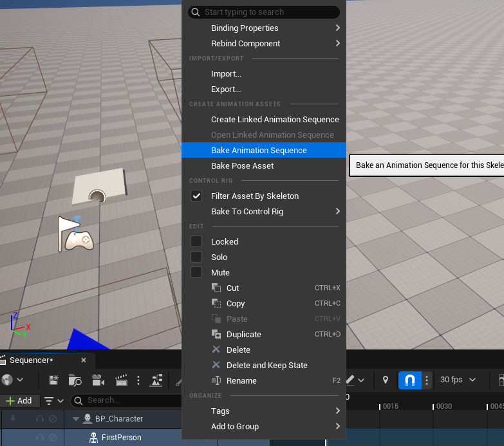This screenshot has width=504, height=446.
Task: Solo the BP_Character track headphone icon
Action: point(40,419)
